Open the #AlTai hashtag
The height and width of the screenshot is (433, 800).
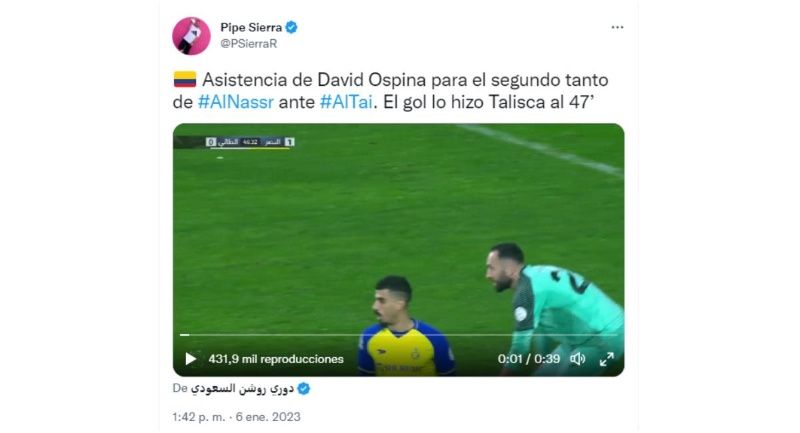point(346,103)
